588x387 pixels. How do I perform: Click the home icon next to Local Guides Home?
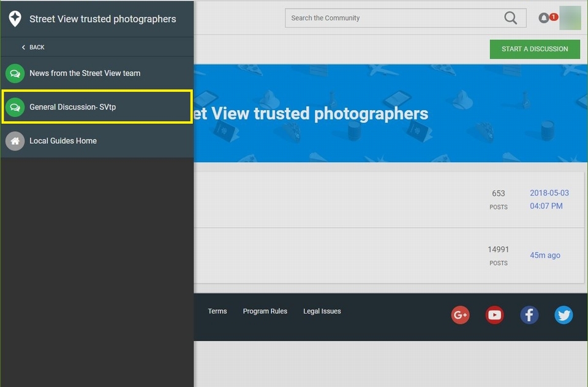15,141
